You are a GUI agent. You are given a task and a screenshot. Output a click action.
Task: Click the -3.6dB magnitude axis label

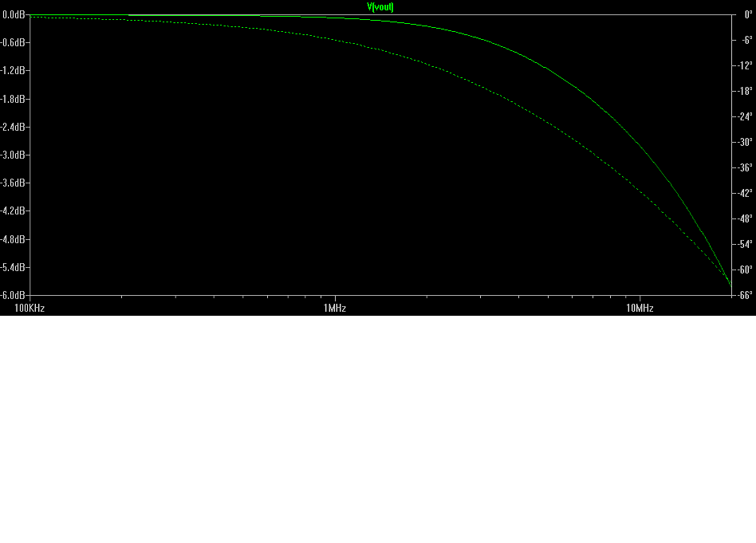click(13, 183)
